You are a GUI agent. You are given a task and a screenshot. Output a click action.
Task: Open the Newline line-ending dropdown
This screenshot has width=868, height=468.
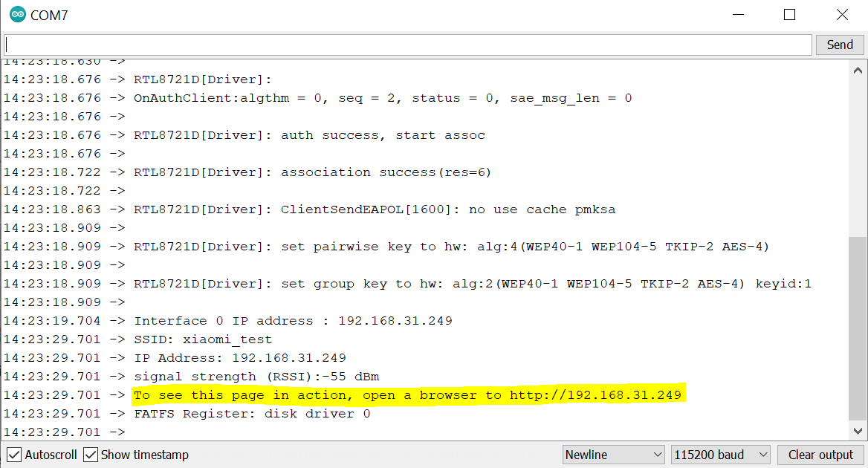click(613, 455)
